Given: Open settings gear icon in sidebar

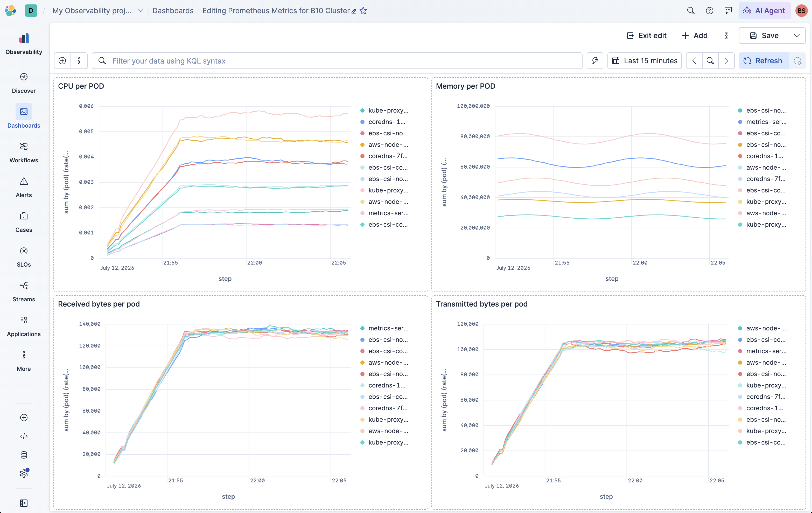Looking at the screenshot, I should (24, 474).
